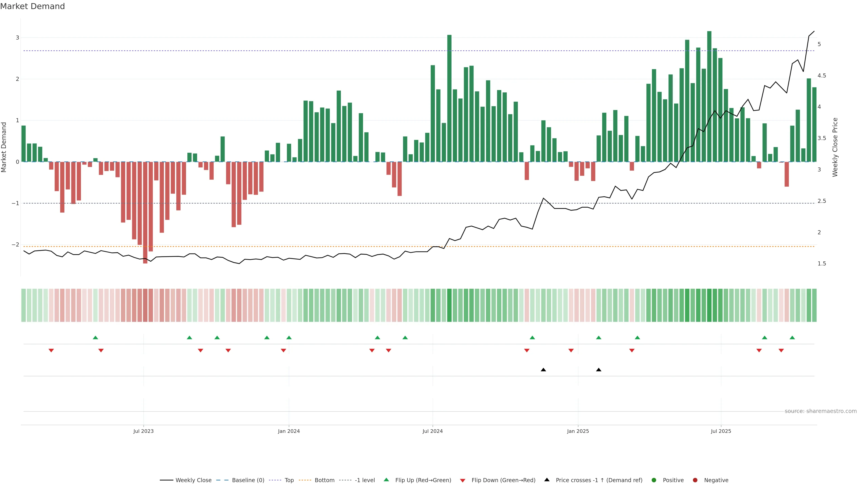The height and width of the screenshot is (488, 868).
Task: Hide the Top dotted line legend item
Action: point(289,480)
